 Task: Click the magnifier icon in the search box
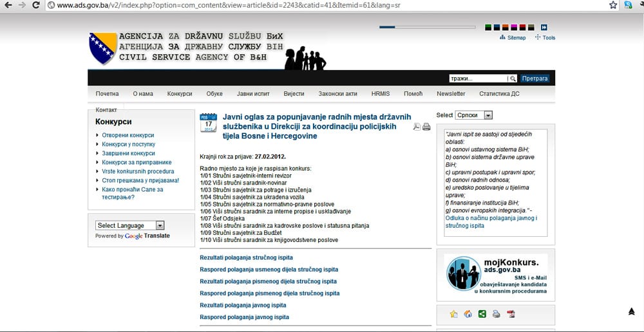(513, 78)
